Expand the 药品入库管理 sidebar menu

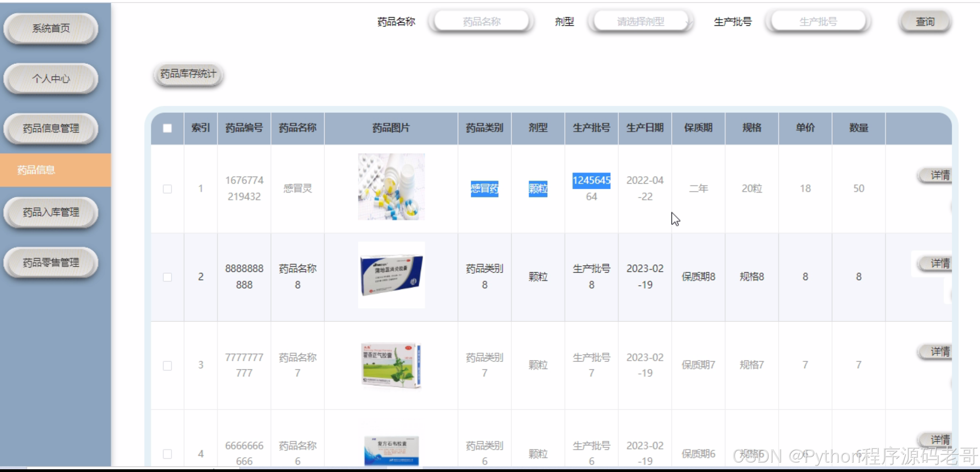tap(51, 212)
